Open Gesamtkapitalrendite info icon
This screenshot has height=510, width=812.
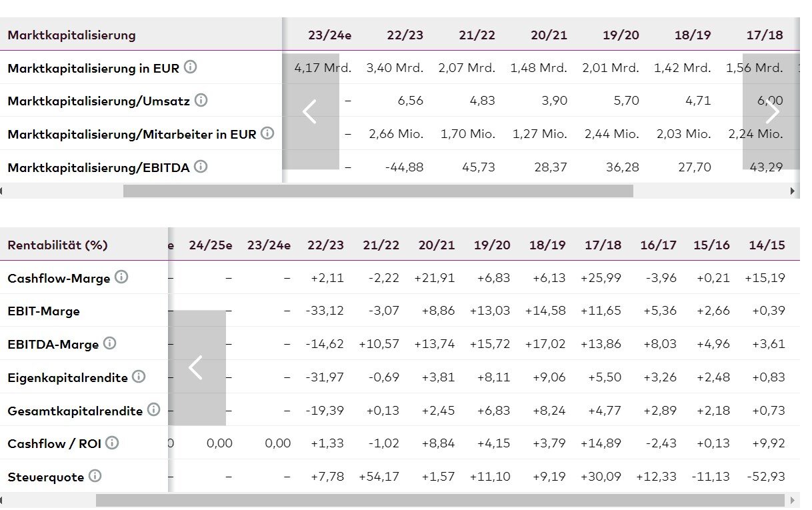153,410
